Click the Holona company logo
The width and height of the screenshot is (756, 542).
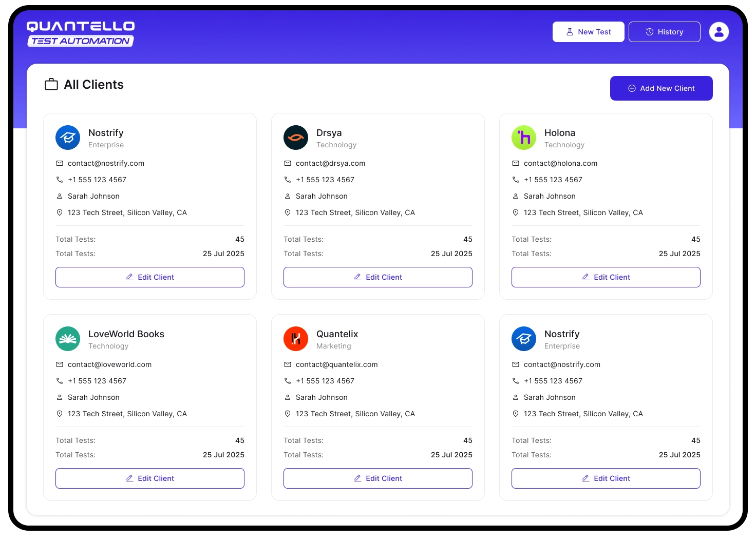[524, 138]
